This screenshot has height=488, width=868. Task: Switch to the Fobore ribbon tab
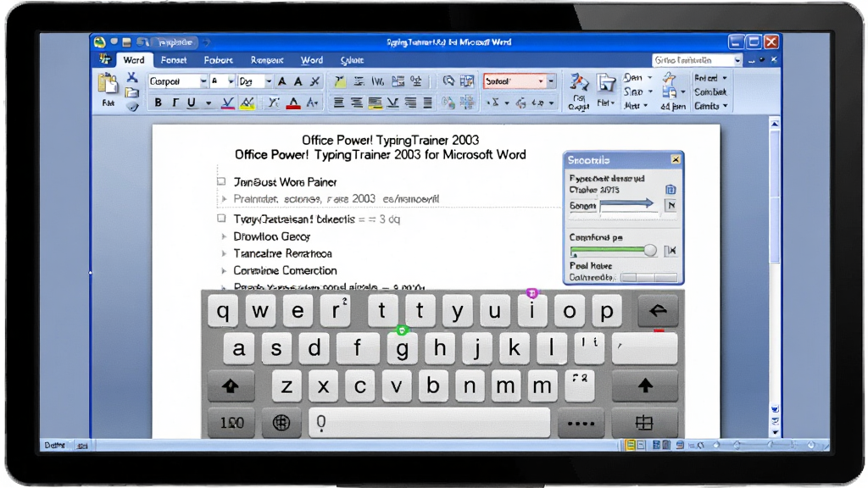pyautogui.click(x=218, y=60)
